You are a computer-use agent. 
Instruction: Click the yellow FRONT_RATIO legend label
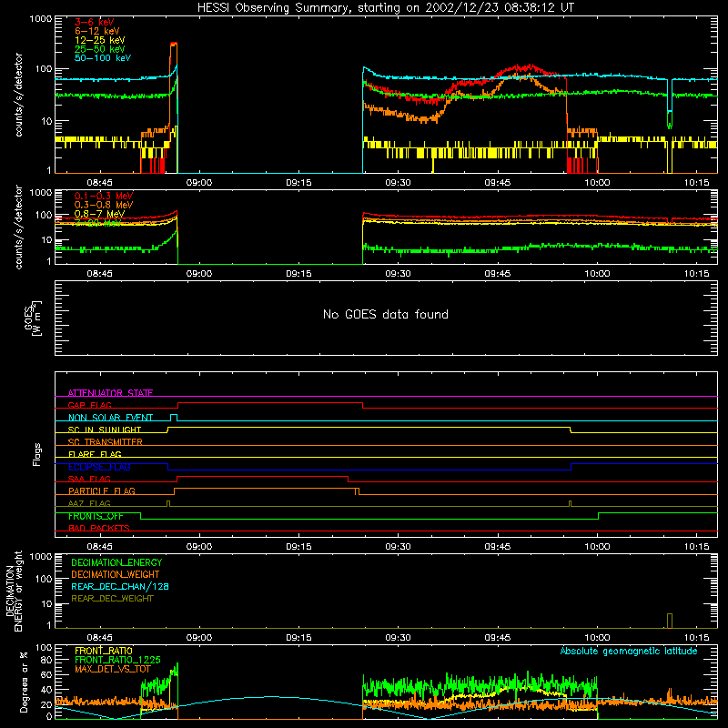click(104, 651)
